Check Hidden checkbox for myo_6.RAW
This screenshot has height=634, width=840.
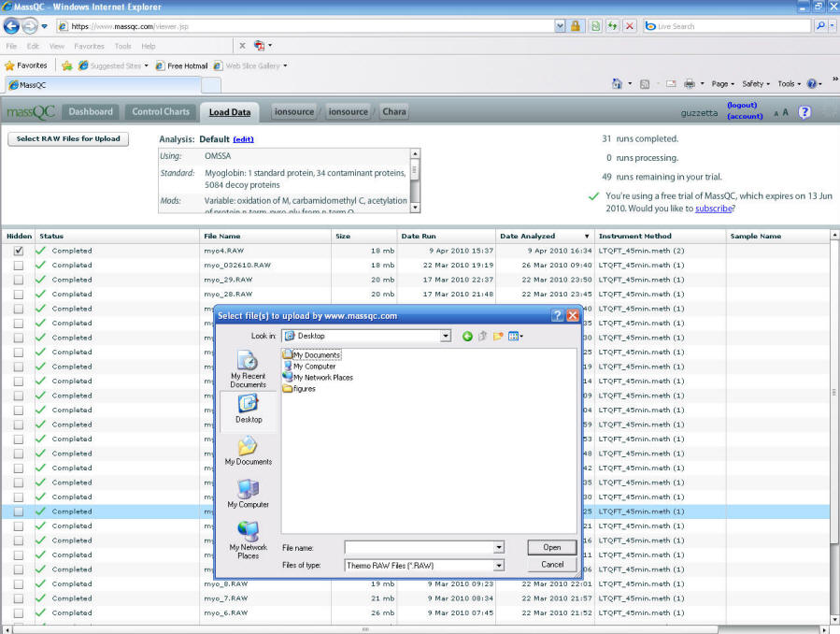19,613
